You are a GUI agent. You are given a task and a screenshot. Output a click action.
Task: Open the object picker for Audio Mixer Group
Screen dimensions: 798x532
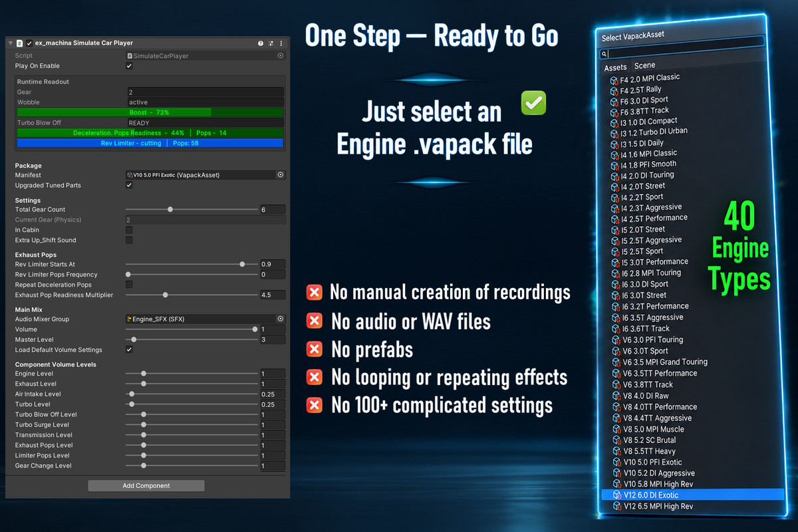click(x=281, y=319)
